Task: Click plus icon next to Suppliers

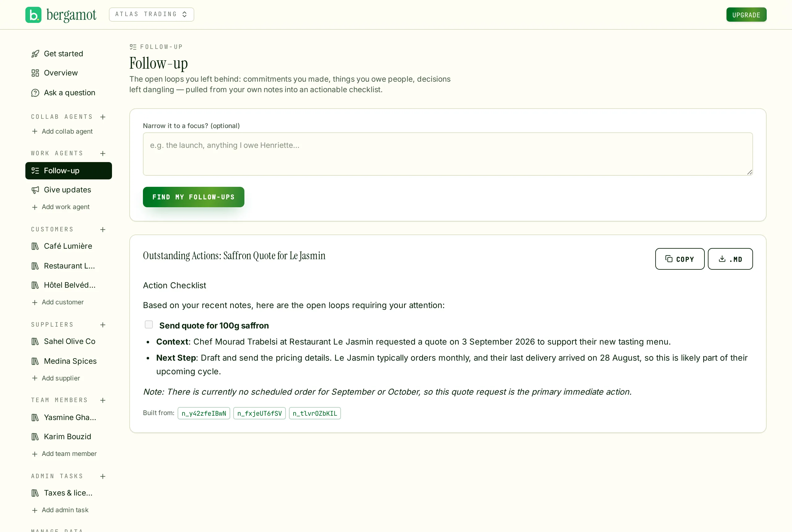Action: (x=103, y=325)
